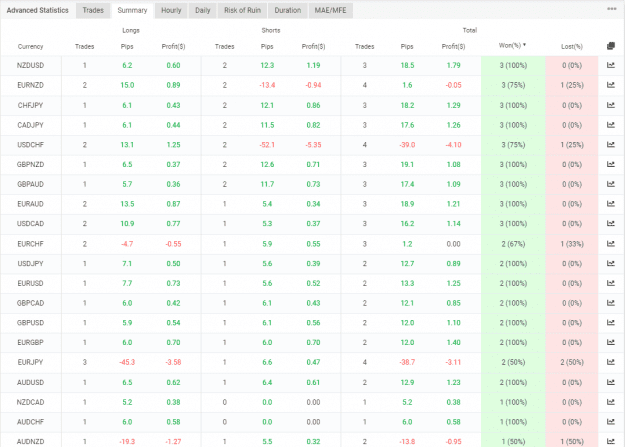Click EURJPY longs pips value -45.3
The height and width of the screenshot is (447, 625).
pyautogui.click(x=127, y=362)
